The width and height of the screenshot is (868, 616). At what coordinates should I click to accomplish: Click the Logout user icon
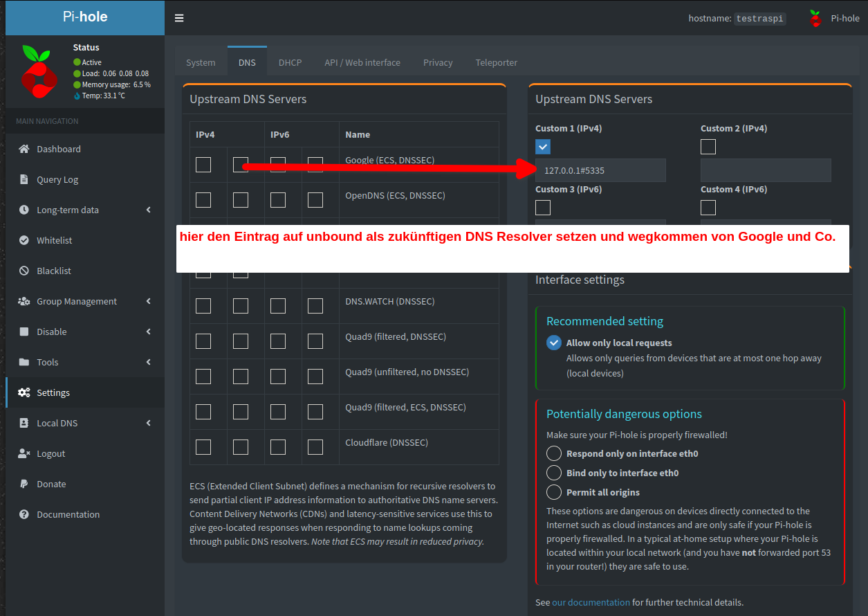click(x=24, y=453)
